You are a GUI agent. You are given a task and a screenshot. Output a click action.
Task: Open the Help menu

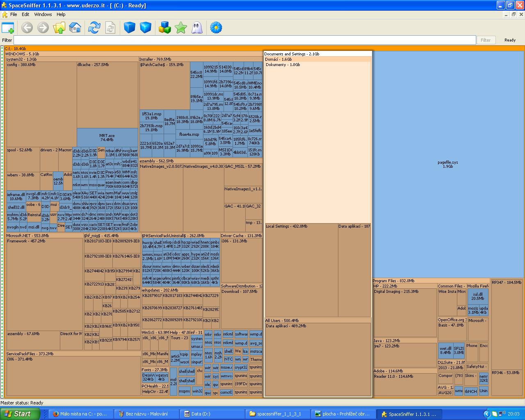[x=61, y=14]
